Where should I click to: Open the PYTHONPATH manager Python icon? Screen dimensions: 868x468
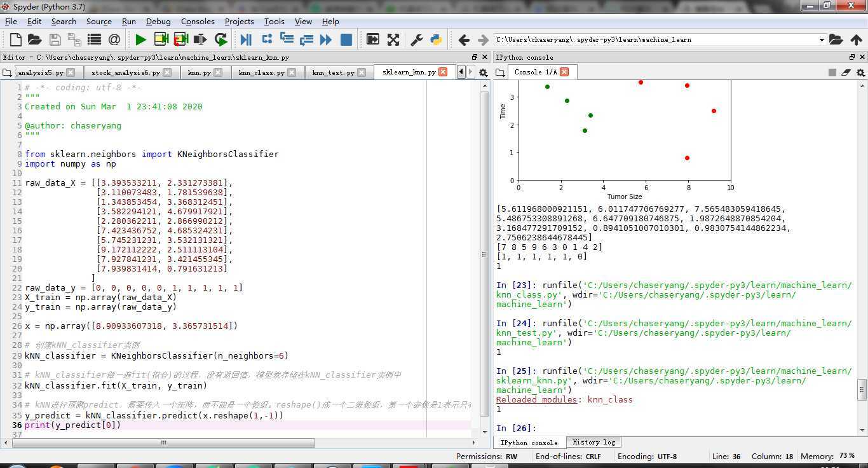[436, 39]
